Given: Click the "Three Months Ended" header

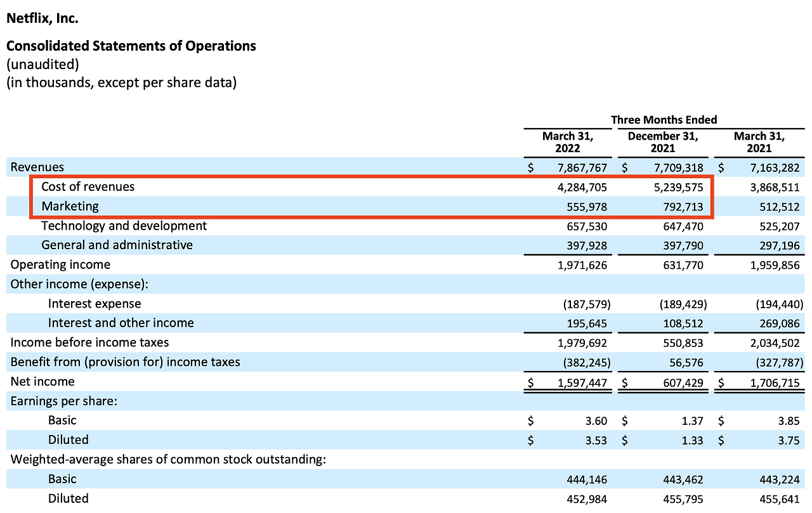Looking at the screenshot, I should tap(664, 120).
